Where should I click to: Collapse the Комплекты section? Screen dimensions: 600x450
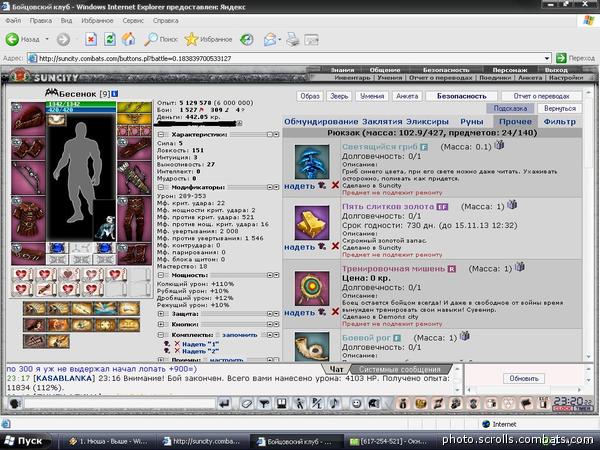pyautogui.click(x=161, y=335)
